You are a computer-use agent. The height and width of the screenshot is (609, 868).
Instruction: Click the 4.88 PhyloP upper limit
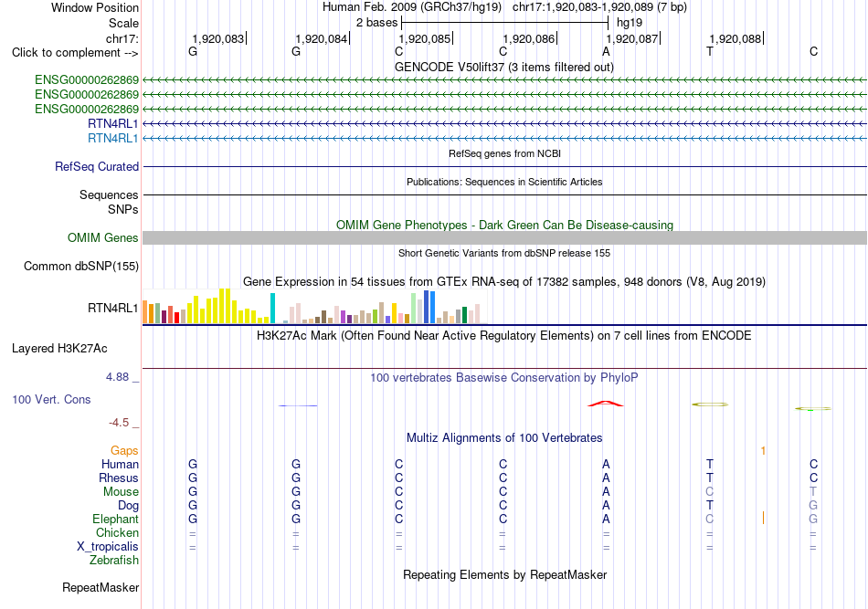(x=117, y=377)
